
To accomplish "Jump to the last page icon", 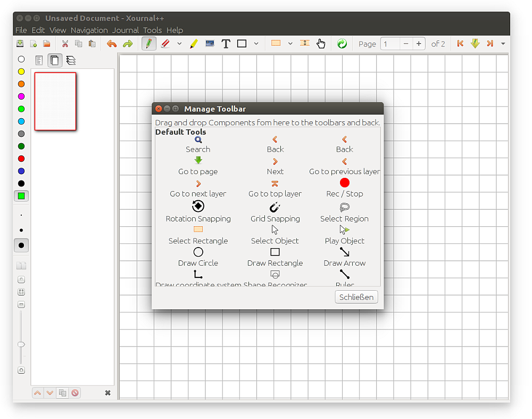I will tap(490, 44).
